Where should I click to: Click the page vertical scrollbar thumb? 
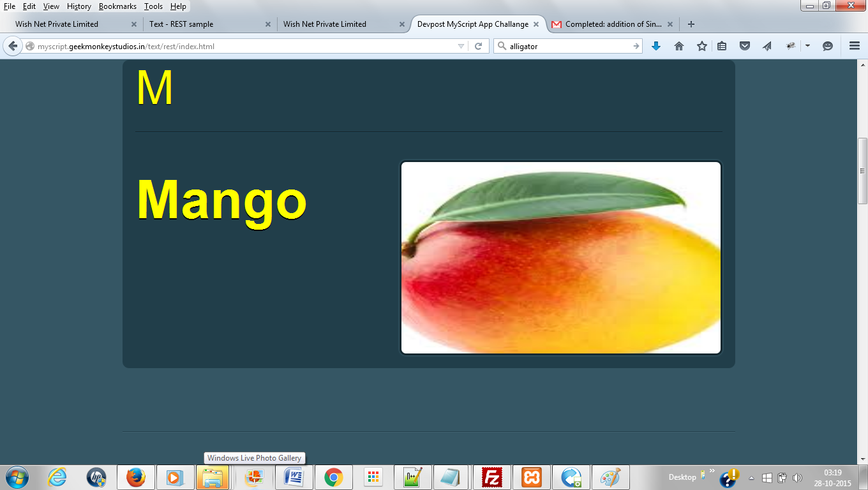[862, 170]
